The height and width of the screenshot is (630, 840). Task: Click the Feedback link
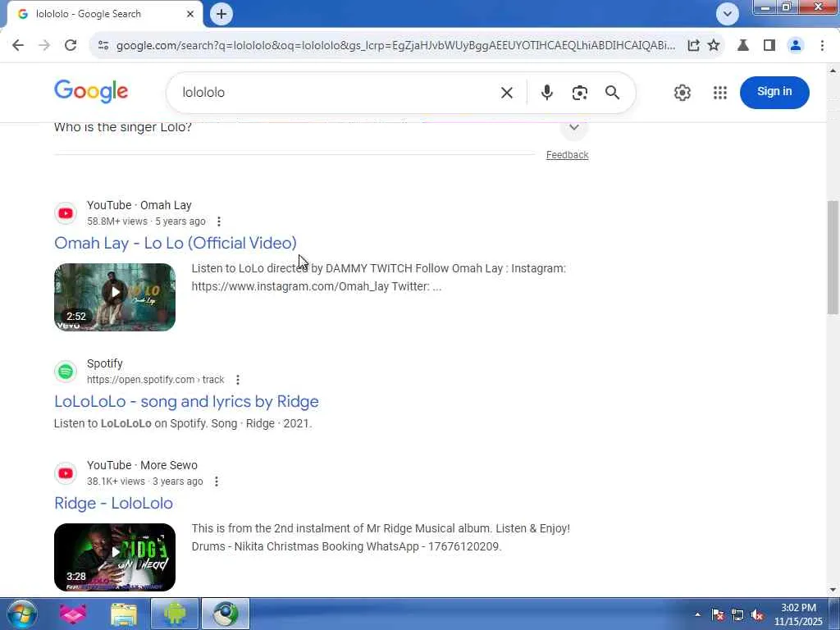(568, 155)
